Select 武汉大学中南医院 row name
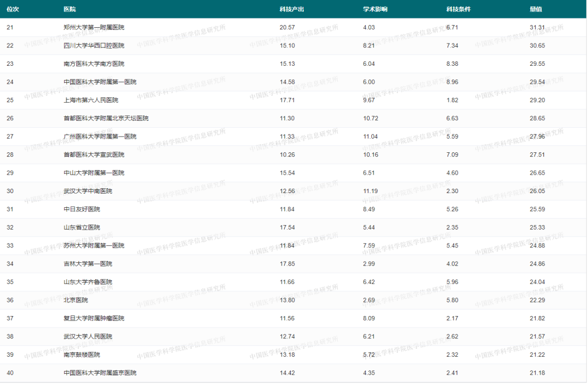Screen dimensions: 588x384 88,191
